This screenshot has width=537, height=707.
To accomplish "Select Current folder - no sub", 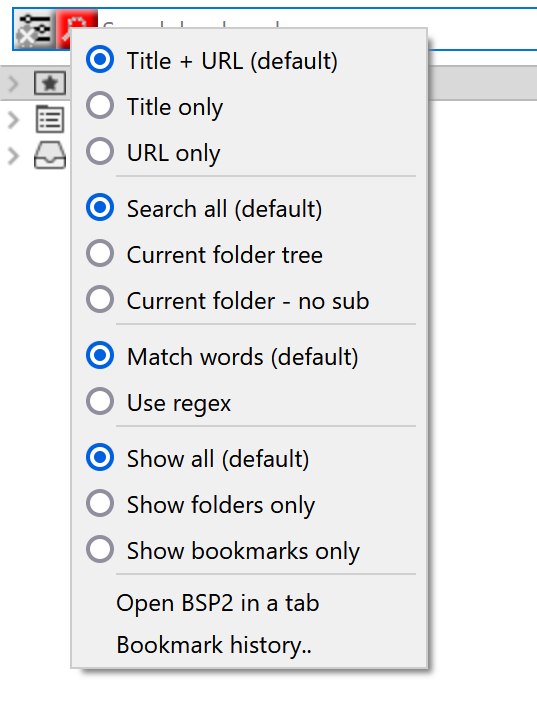I will [x=249, y=300].
